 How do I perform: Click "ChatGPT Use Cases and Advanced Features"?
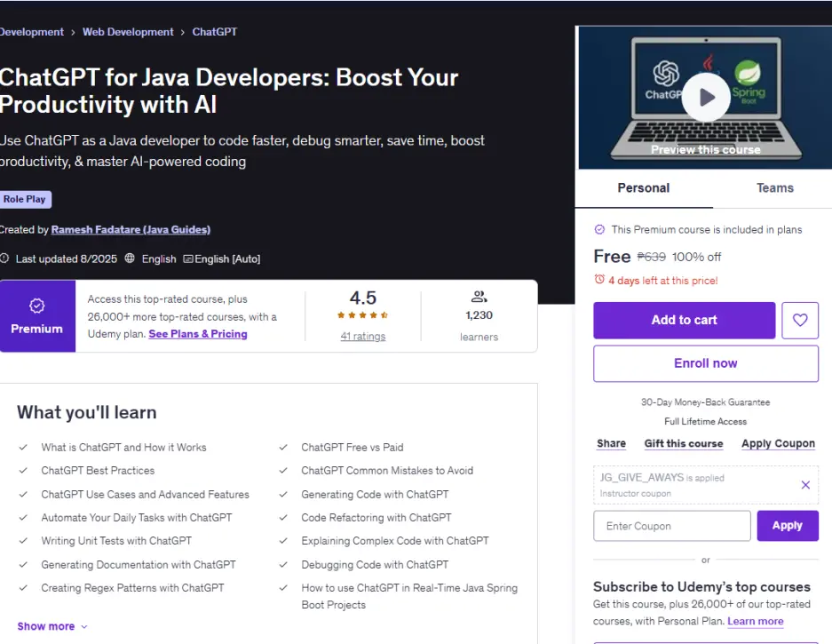tap(145, 495)
